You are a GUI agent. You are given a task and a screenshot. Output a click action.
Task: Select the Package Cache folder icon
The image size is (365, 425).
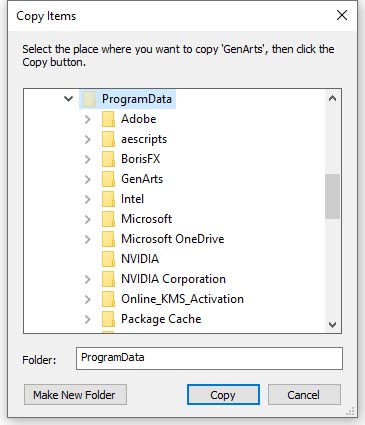click(108, 319)
